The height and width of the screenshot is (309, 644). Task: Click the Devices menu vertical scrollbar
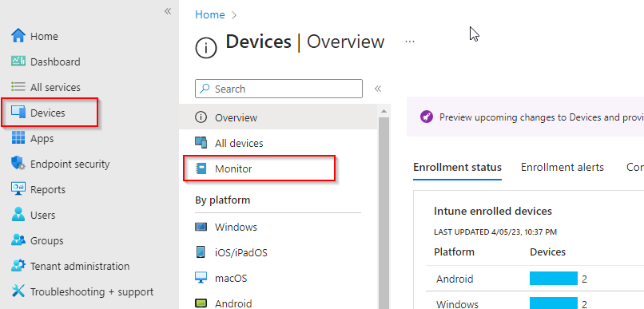point(383,212)
